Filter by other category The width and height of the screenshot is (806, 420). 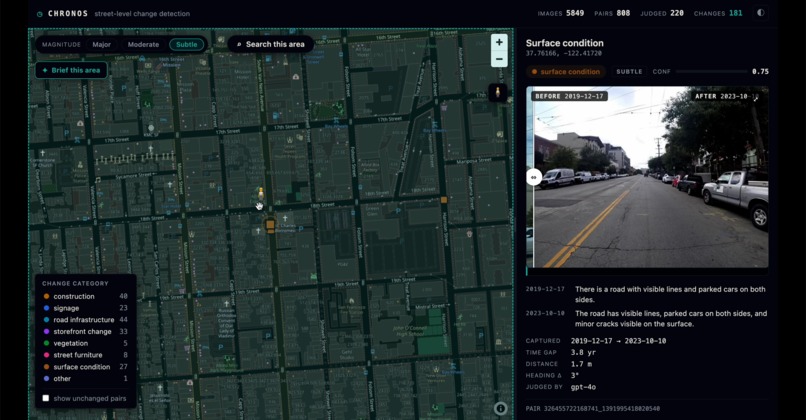(x=85, y=379)
